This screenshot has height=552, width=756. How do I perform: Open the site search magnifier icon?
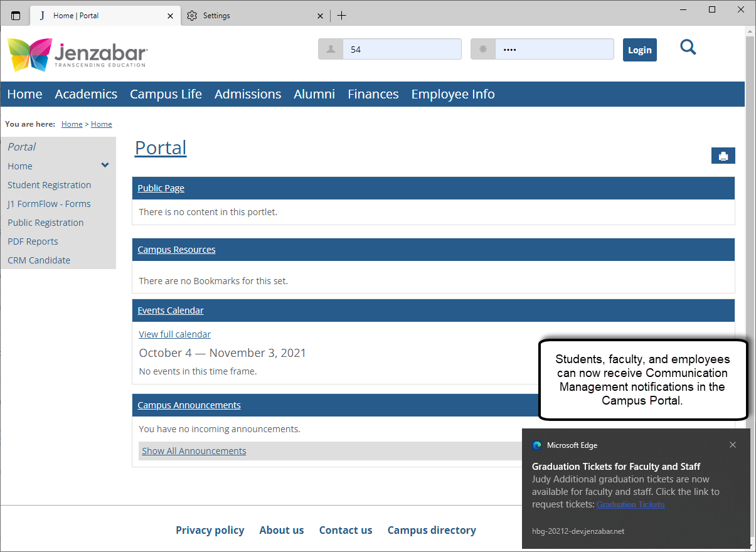688,48
